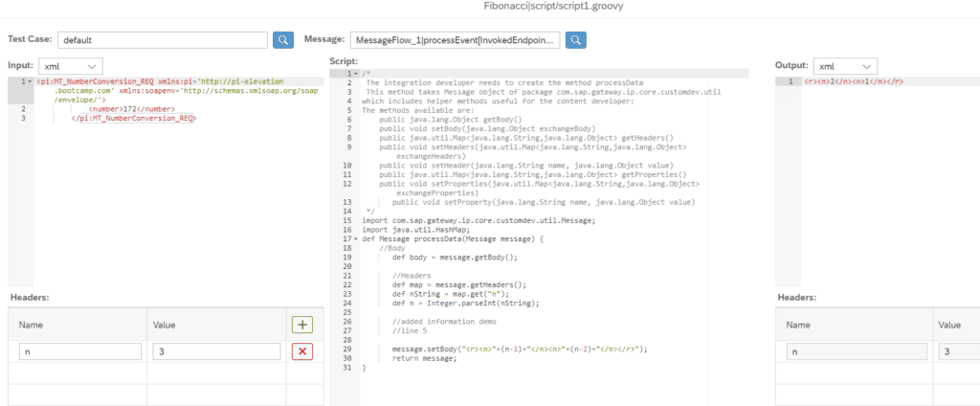Open the Input format xml dropdown
The height and width of the screenshot is (406, 980).
click(x=71, y=66)
